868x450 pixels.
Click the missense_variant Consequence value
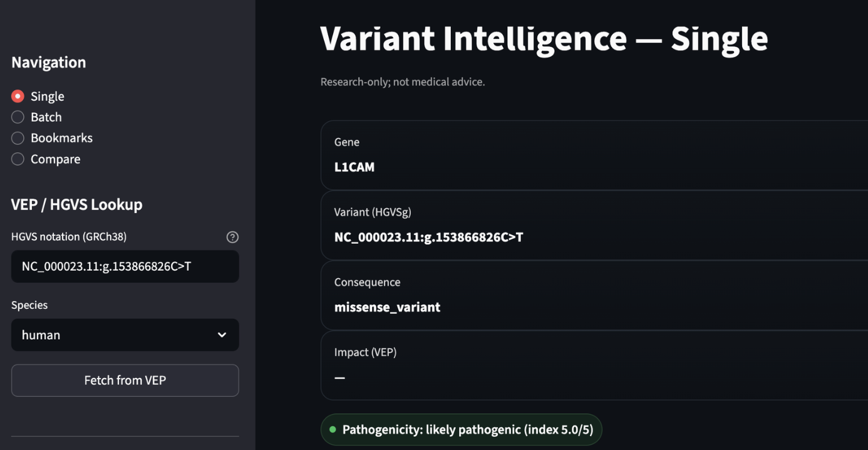[387, 307]
